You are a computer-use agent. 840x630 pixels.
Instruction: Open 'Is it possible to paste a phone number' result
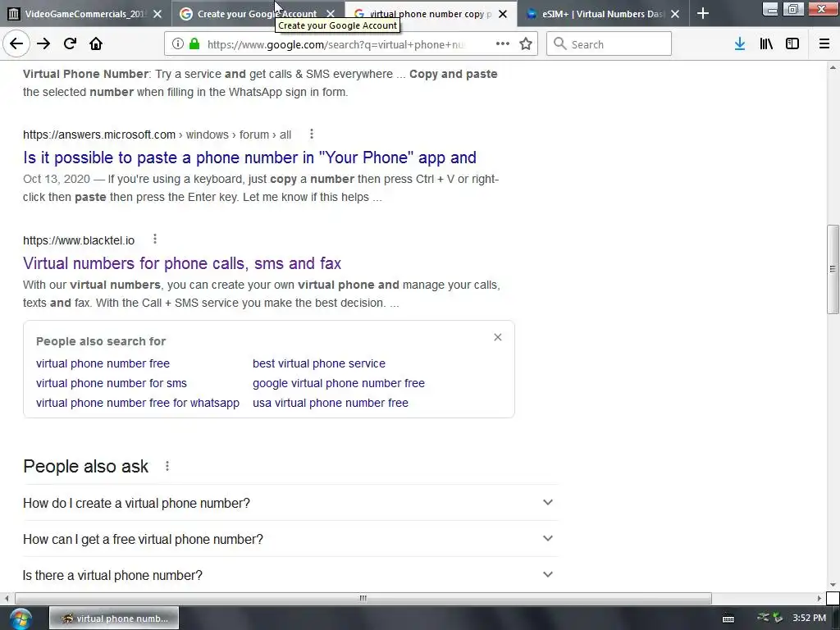click(x=249, y=157)
